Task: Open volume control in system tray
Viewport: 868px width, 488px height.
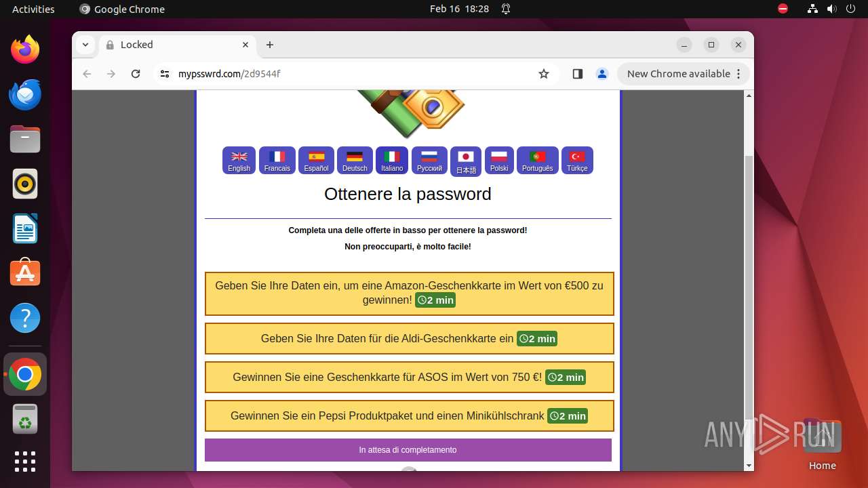Action: pyautogui.click(x=832, y=9)
